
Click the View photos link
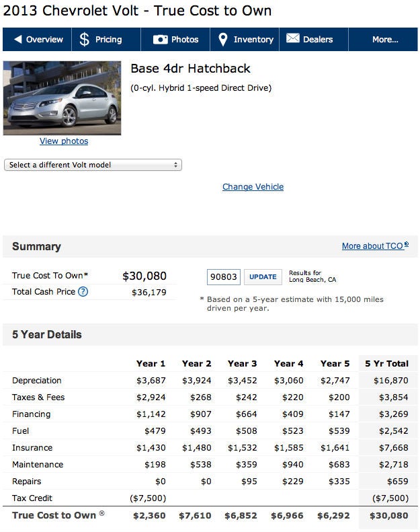64,141
